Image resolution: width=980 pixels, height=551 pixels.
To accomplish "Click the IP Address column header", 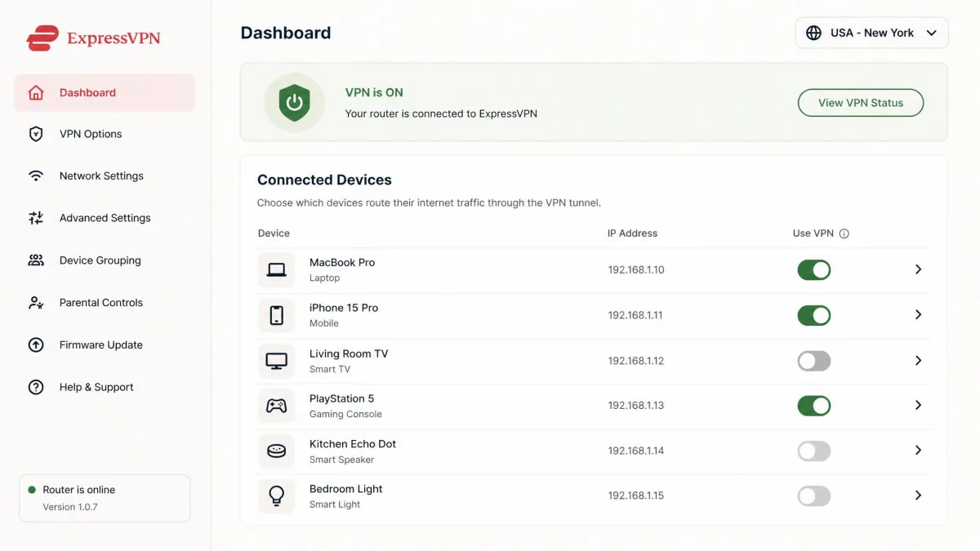I will click(632, 233).
